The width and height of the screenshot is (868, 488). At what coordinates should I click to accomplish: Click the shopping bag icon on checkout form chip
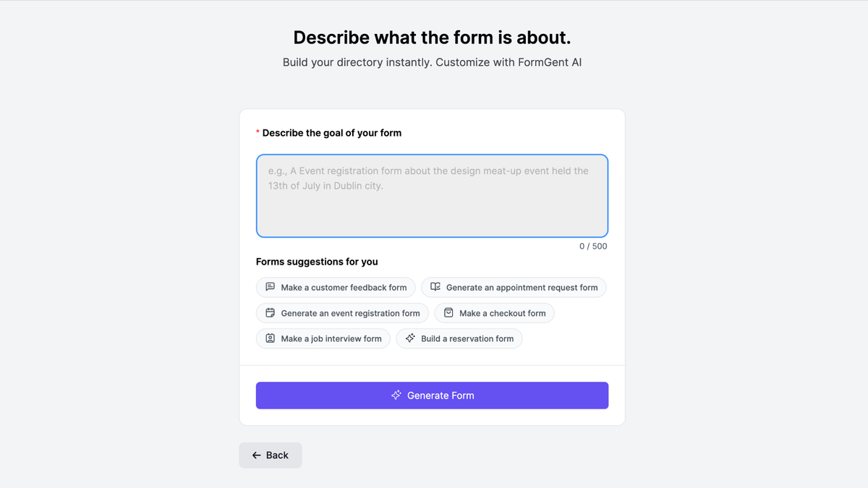coord(448,312)
